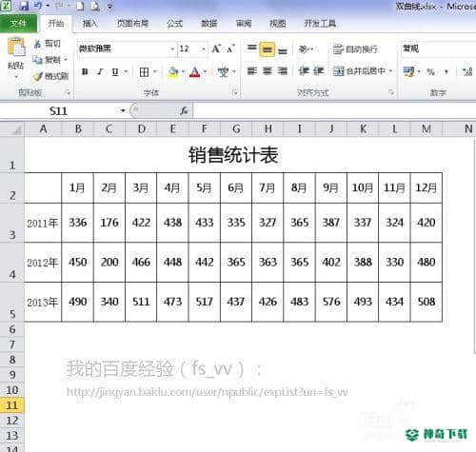Click the Align Text Left icon
Viewport: 476px width, 452px height.
tap(252, 70)
